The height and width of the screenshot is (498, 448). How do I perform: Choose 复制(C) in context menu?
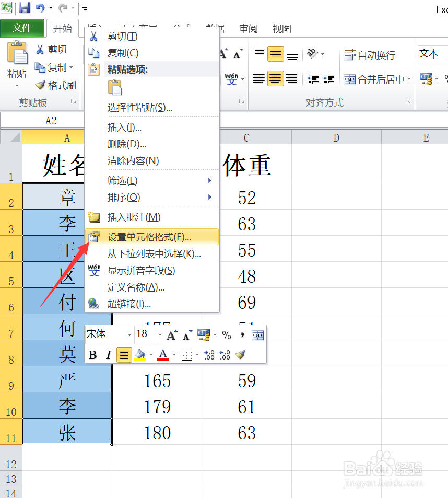point(152,53)
